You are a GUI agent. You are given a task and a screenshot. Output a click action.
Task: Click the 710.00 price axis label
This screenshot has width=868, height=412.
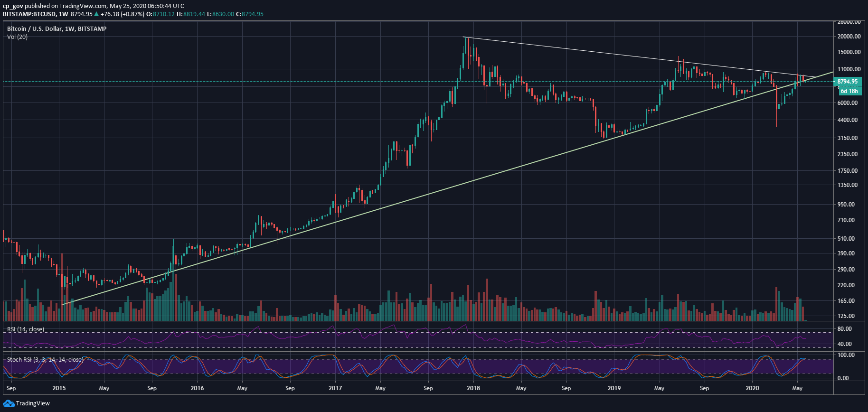tap(846, 220)
